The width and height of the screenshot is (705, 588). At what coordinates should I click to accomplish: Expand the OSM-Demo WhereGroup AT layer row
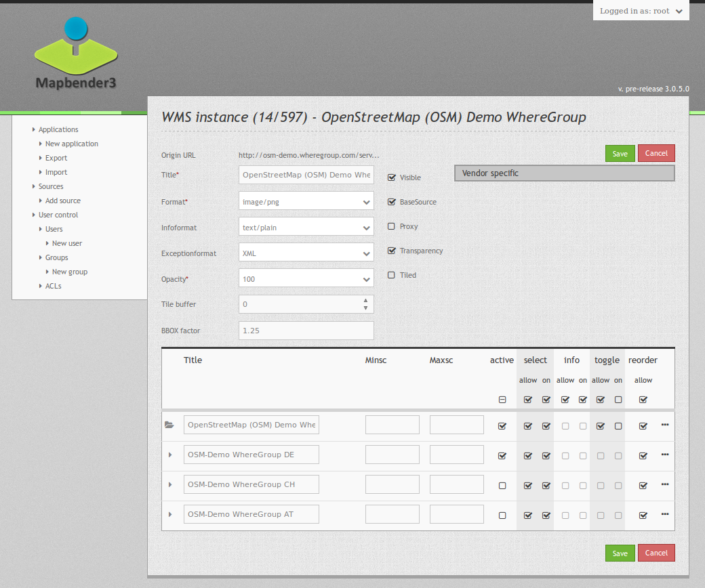click(x=170, y=514)
